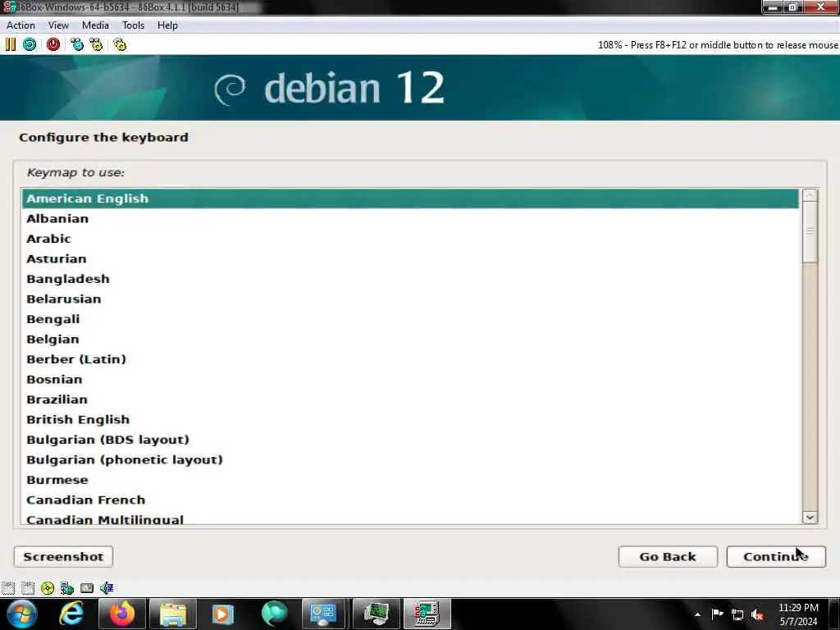Click the taskbar clock showing 11:29 PM
The width and height of the screenshot is (840, 630).
798,614
